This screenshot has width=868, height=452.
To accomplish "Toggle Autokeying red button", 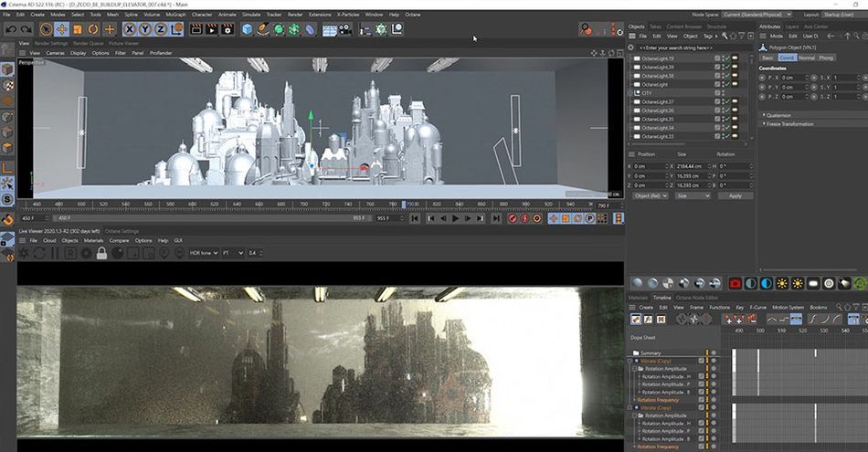I will click(x=524, y=218).
